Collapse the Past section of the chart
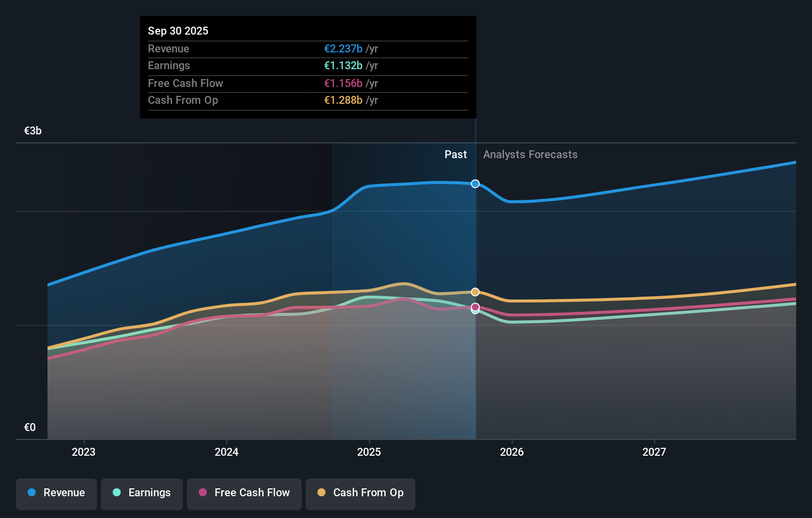 click(x=455, y=154)
